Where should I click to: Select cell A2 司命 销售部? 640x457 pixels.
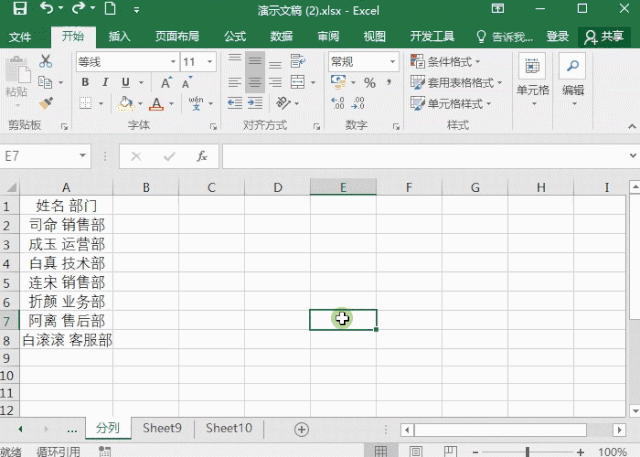point(67,225)
